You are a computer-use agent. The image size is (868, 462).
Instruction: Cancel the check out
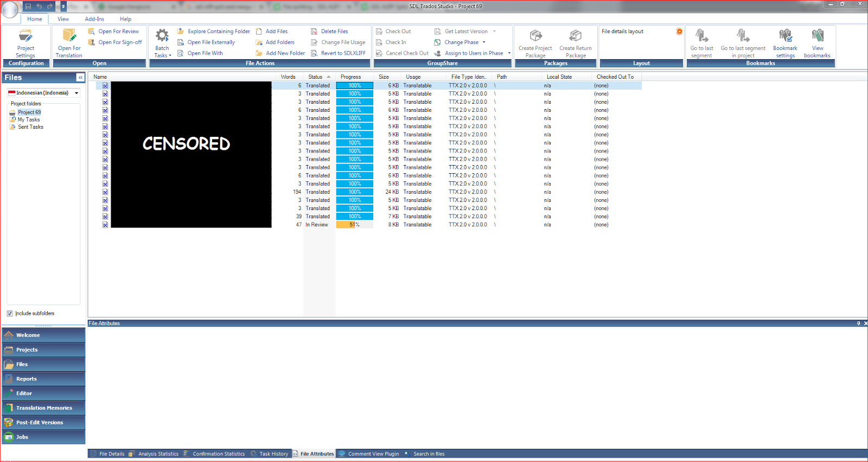click(x=402, y=53)
